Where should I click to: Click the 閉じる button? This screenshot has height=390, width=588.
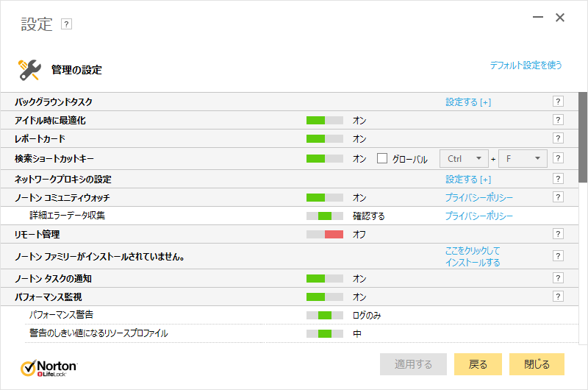point(537,364)
